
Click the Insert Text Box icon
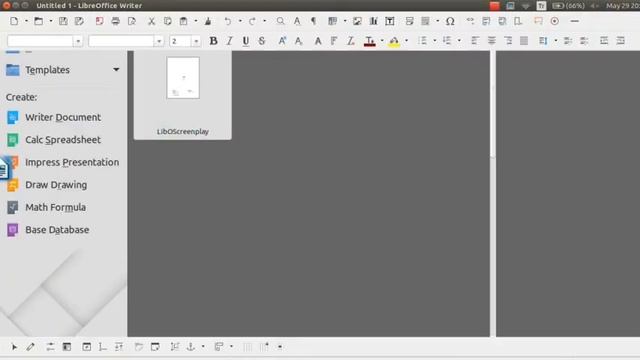click(390, 21)
